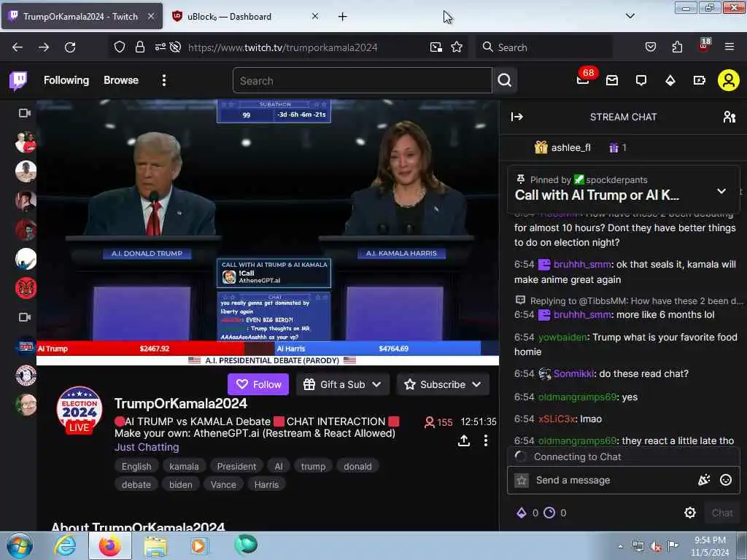Screen dimensions: 747x560
Task: Open Windows Explorer folder on taskbar
Action: 155,546
